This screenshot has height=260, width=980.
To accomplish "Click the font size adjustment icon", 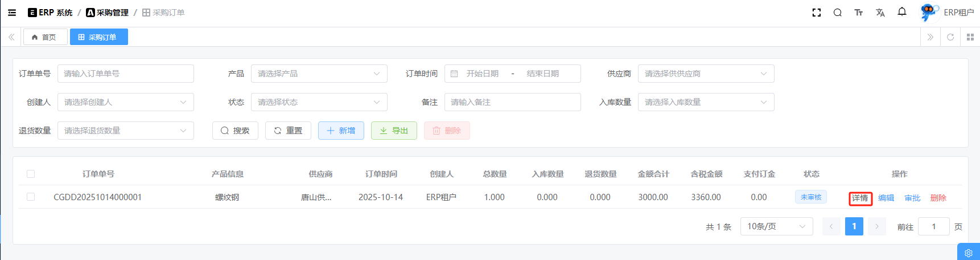I will [x=858, y=13].
